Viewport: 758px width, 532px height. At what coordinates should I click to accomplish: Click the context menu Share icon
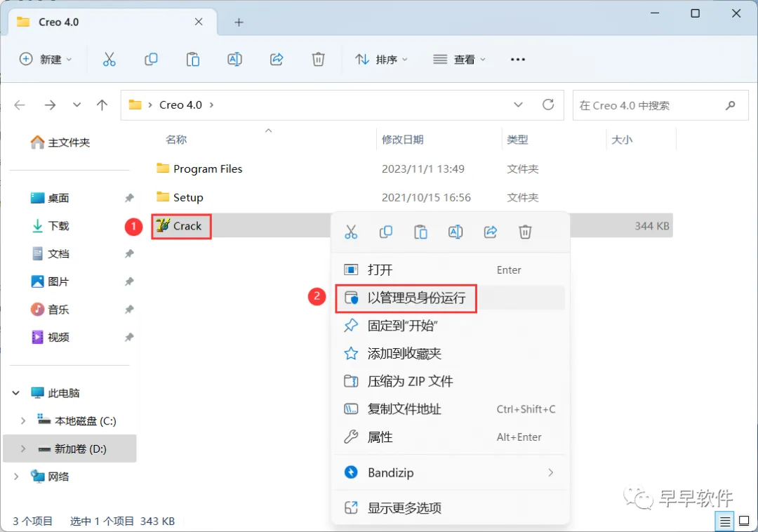click(490, 232)
